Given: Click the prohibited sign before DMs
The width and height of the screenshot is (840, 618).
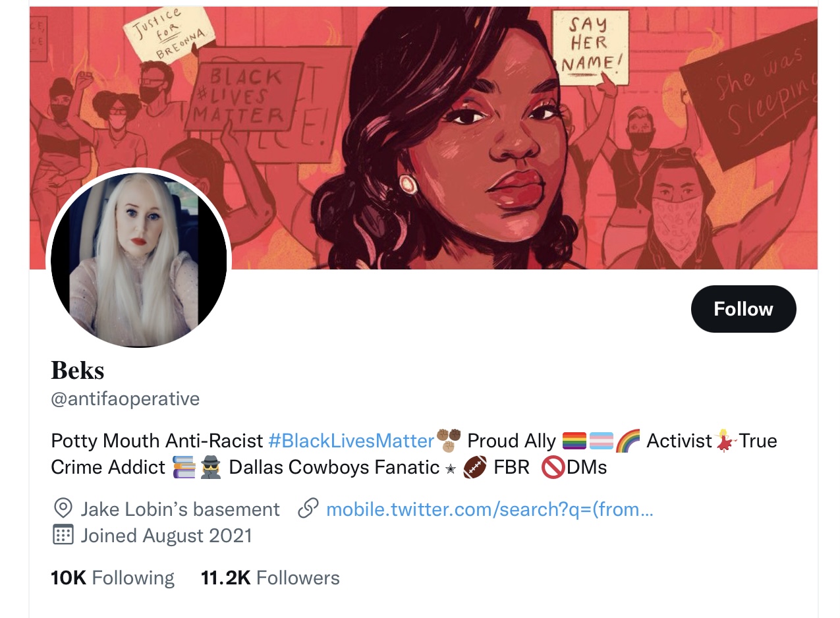Looking at the screenshot, I should (x=553, y=467).
